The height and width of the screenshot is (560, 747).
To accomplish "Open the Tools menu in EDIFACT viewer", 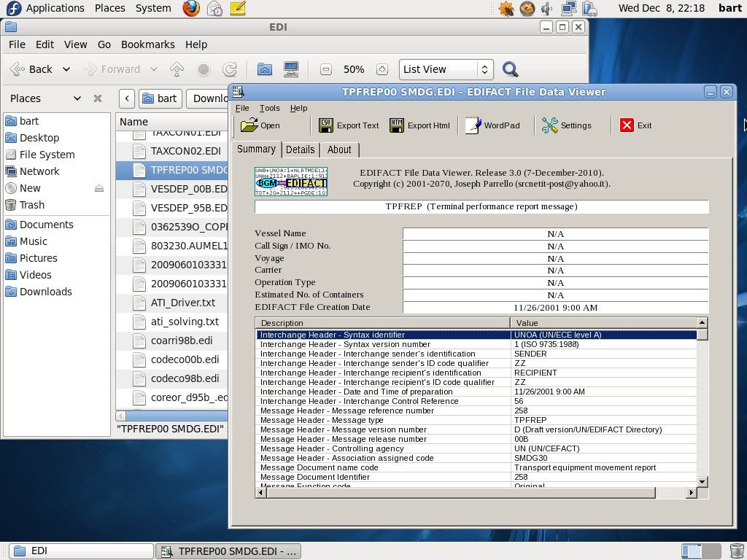I will pos(269,108).
